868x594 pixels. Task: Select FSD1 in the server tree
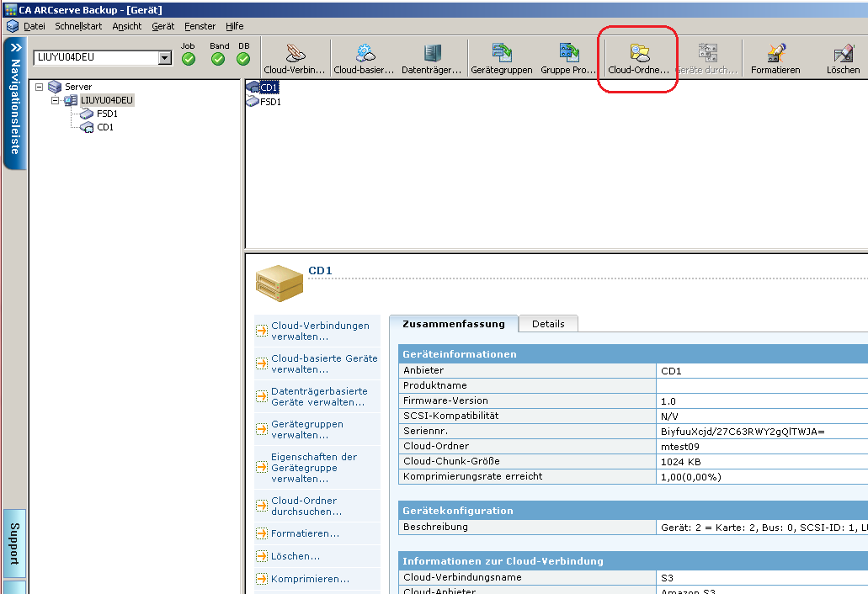click(x=107, y=114)
